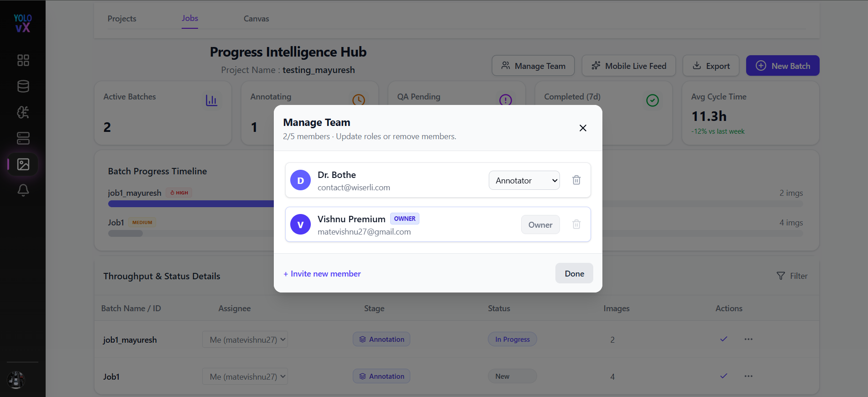Open more actions for job1_mayuresh row
Image resolution: width=868 pixels, height=397 pixels.
tap(748, 339)
